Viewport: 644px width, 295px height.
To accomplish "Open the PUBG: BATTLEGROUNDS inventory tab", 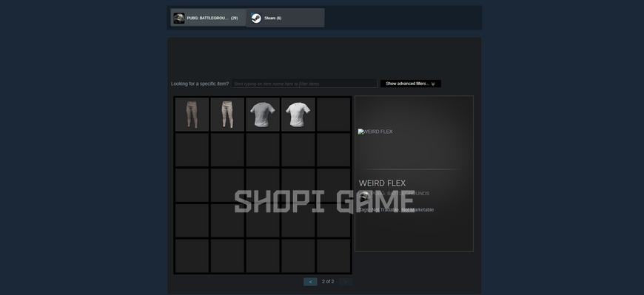I will (x=208, y=18).
